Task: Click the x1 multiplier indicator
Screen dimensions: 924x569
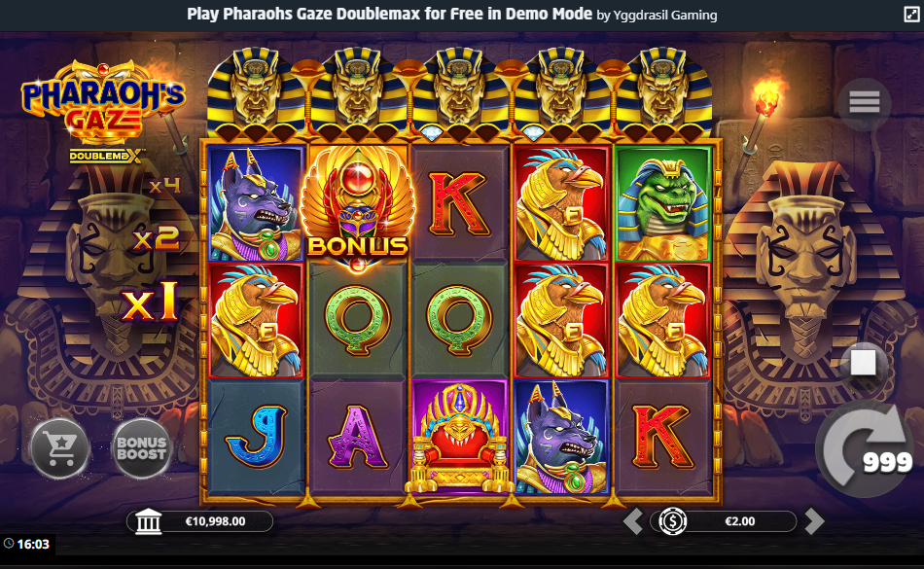Action: coord(150,302)
